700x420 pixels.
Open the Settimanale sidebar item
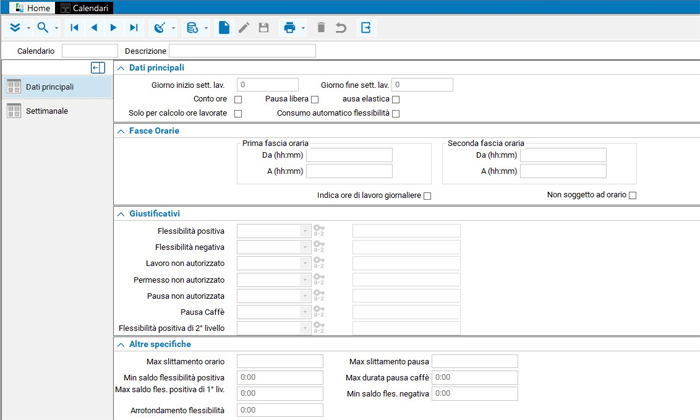[x=47, y=111]
